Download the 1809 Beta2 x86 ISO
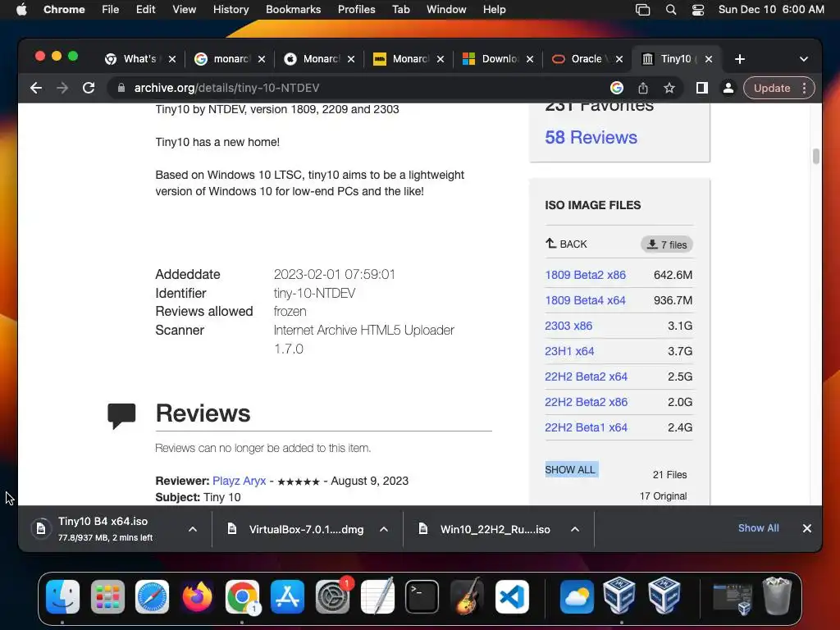 point(585,275)
